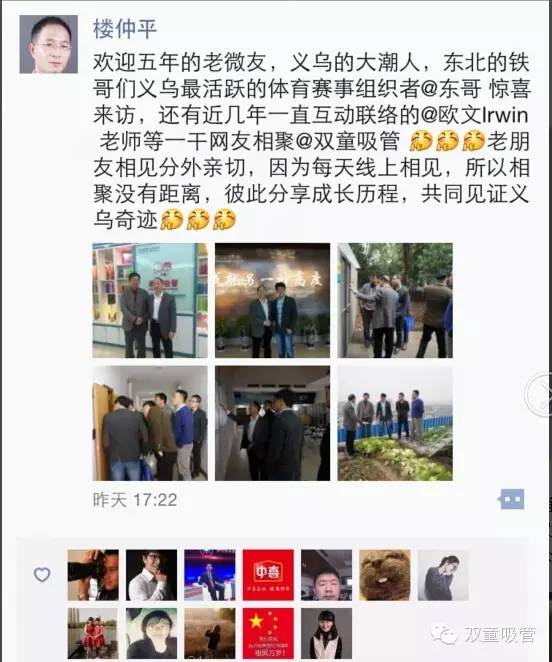Screen dimensions: 552x662
Task: Open the @东哥 mention in the post text
Action: pyautogui.click(x=451, y=89)
